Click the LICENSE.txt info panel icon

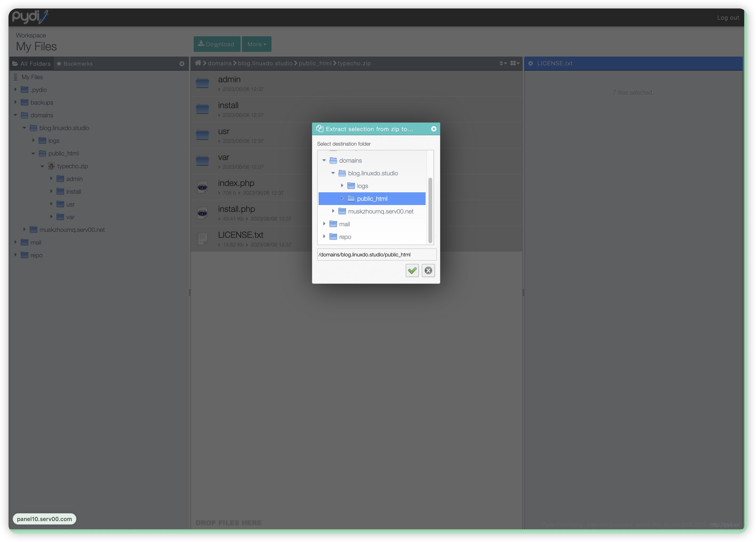click(530, 63)
